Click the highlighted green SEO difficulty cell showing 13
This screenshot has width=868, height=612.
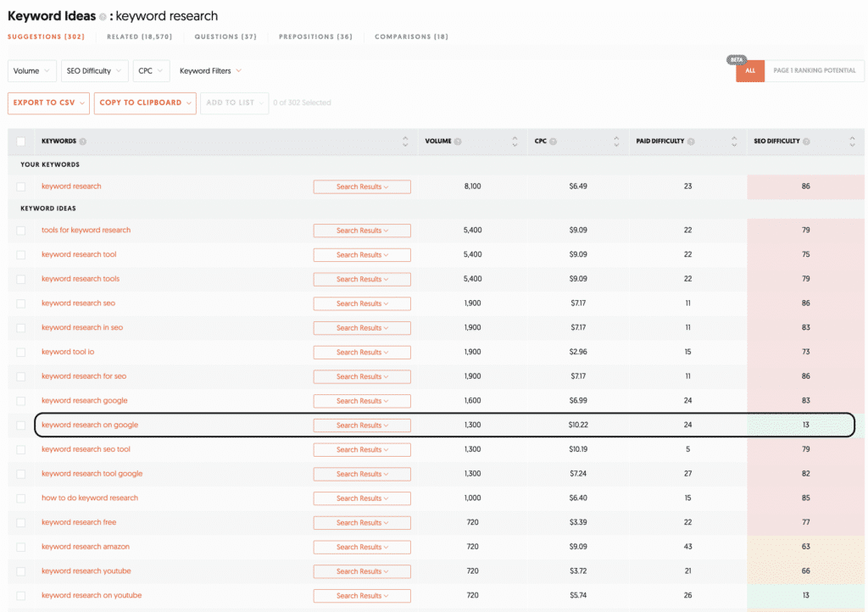pyautogui.click(x=805, y=425)
